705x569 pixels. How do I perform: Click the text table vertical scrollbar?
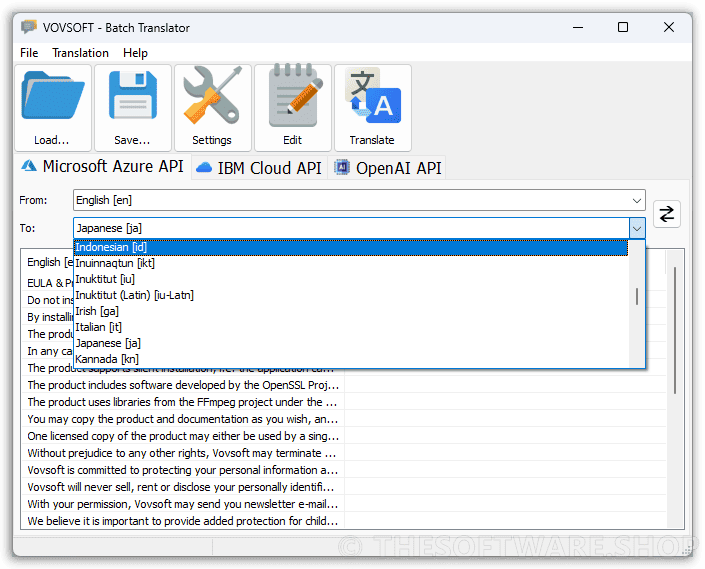point(675,330)
